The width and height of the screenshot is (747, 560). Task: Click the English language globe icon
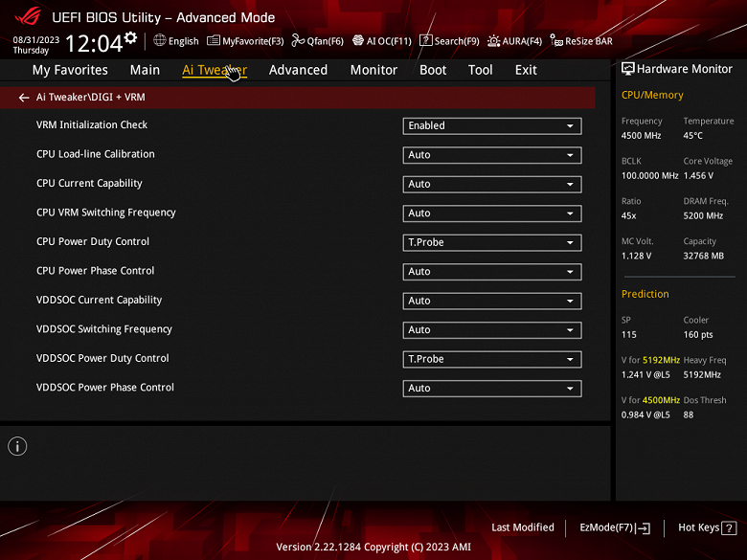point(160,40)
